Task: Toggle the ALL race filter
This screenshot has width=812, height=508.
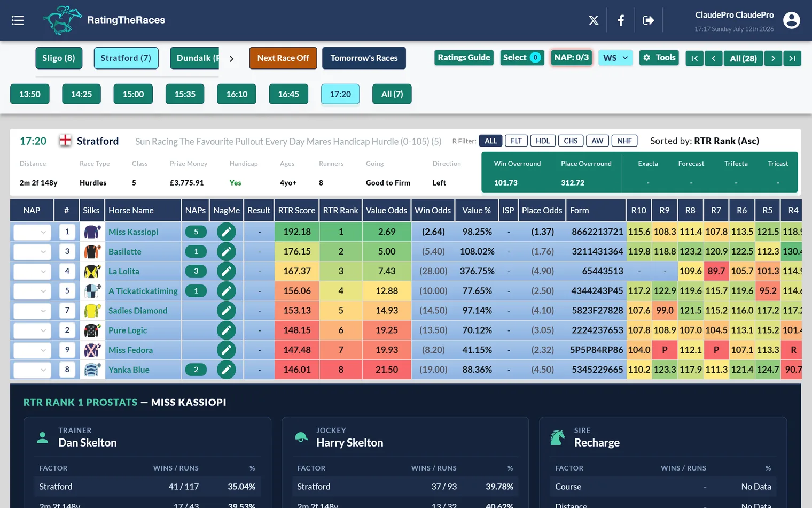Action: pos(490,141)
